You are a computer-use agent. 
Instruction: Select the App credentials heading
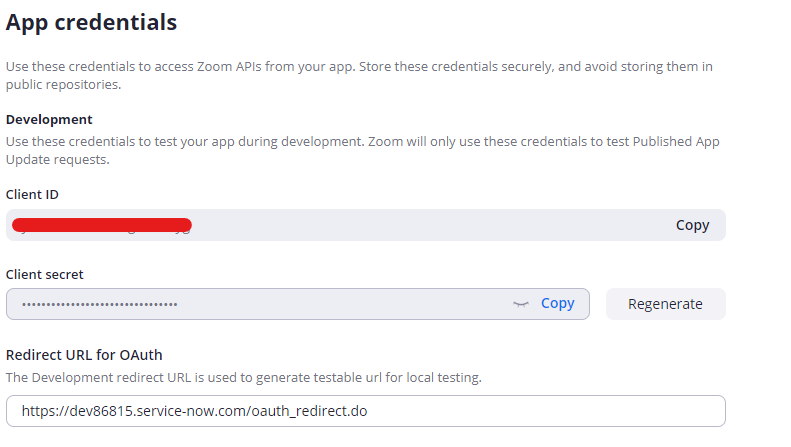[x=91, y=22]
